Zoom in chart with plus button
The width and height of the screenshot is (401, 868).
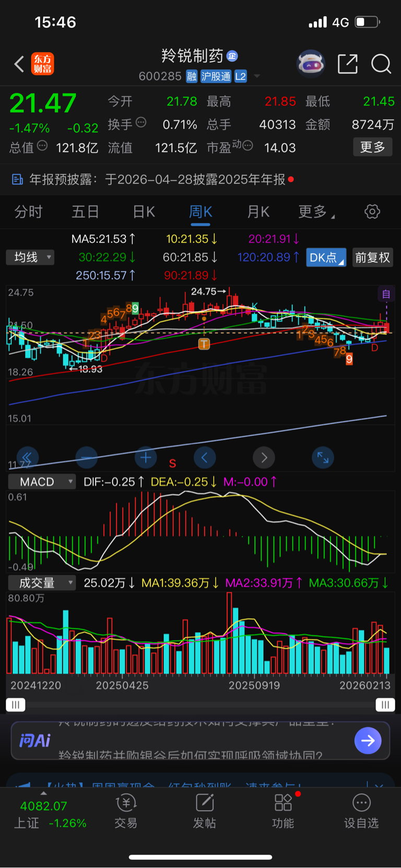tap(146, 458)
